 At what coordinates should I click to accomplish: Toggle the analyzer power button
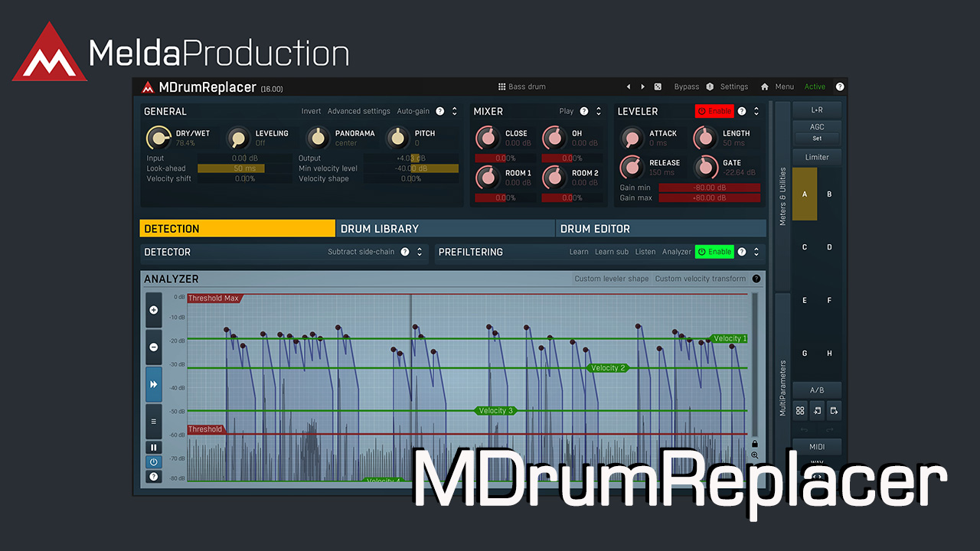[x=154, y=462]
